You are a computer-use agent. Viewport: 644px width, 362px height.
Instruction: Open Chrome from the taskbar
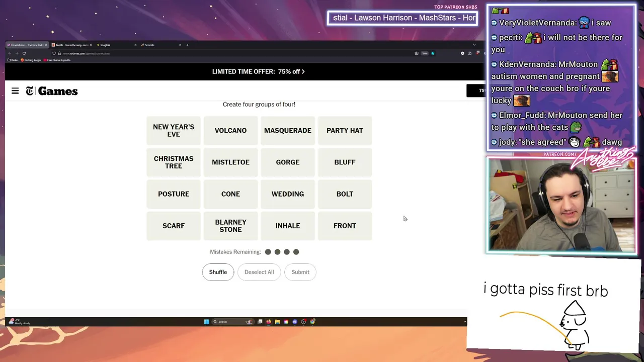[x=312, y=322]
